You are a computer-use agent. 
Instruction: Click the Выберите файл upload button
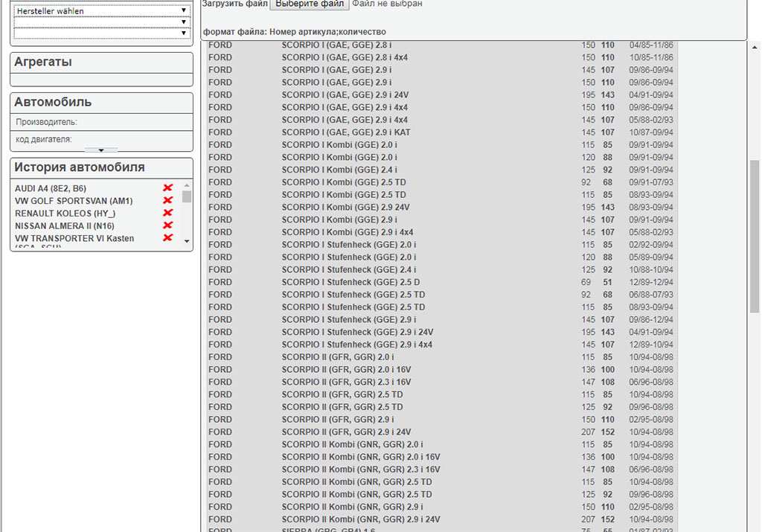(x=309, y=4)
